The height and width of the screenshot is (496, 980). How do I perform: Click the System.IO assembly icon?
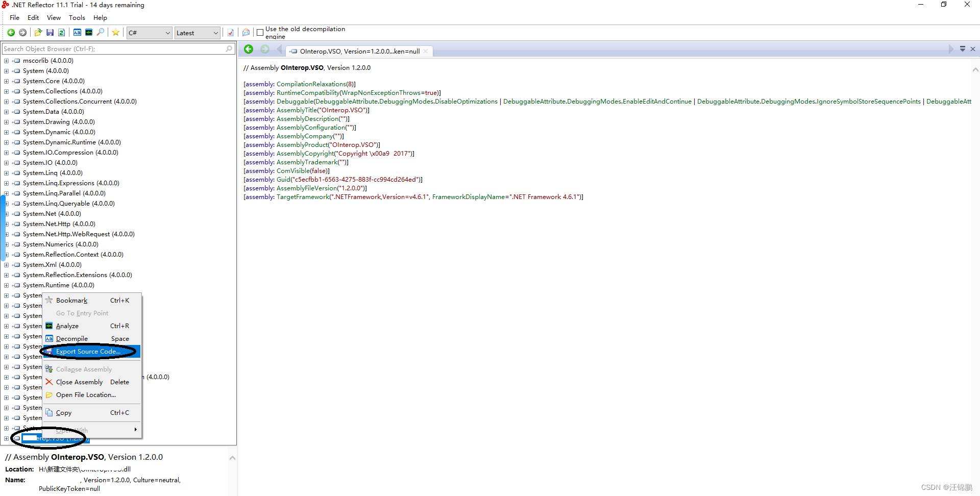16,163
